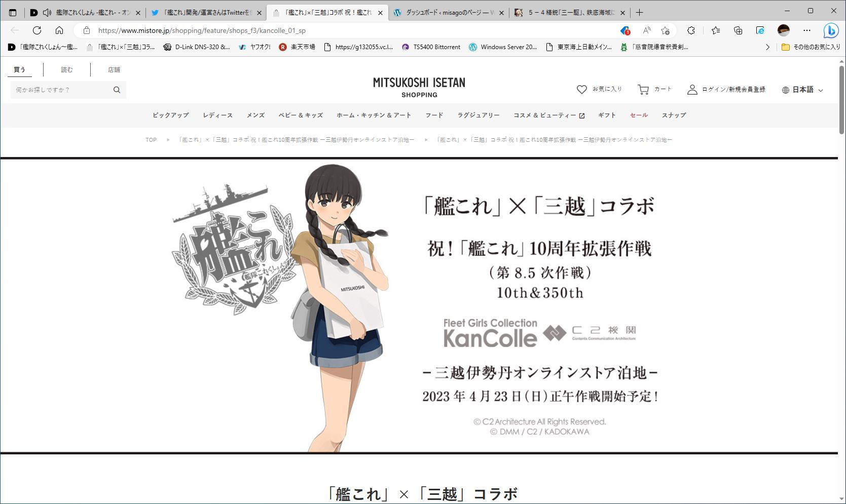Toggle Internet Explorer mode icon
The width and height of the screenshot is (846, 504).
(760, 30)
